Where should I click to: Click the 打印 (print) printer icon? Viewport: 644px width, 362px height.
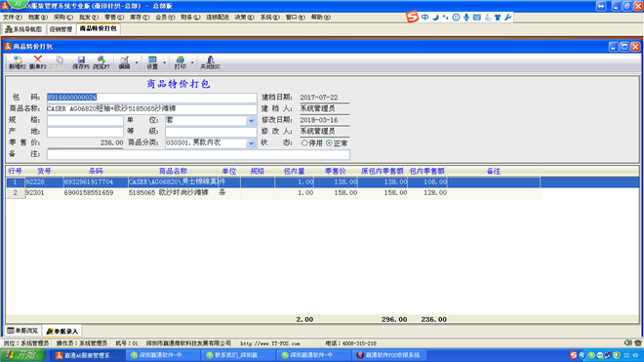[x=180, y=62]
